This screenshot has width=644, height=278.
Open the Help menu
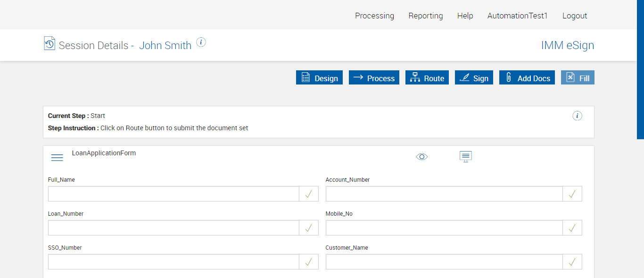tap(465, 16)
